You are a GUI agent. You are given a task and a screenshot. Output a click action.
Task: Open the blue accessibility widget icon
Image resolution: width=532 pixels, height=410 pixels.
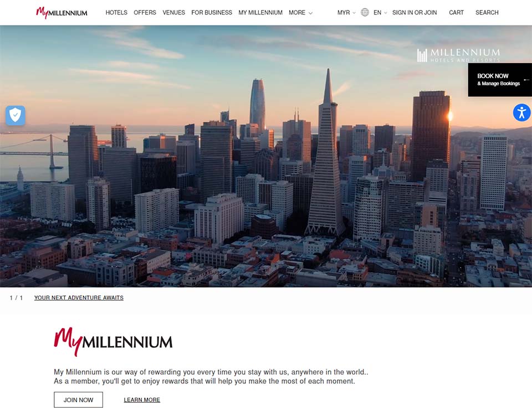click(x=521, y=112)
